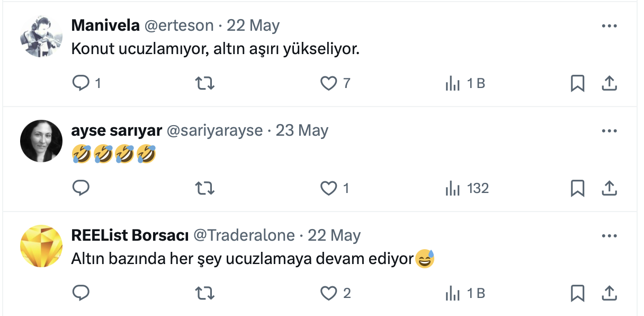Open REEList Borsacı's gold avatar
The width and height of the screenshot is (644, 316).
pos(41,245)
